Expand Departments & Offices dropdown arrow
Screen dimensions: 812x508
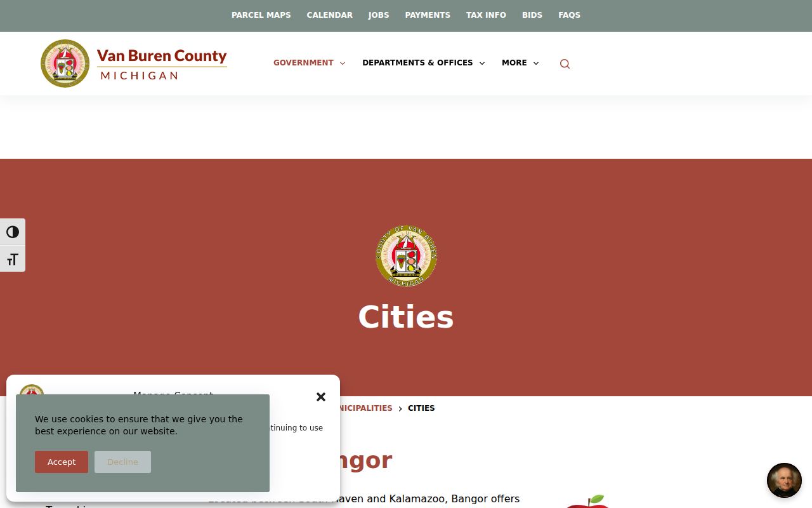[x=482, y=63]
